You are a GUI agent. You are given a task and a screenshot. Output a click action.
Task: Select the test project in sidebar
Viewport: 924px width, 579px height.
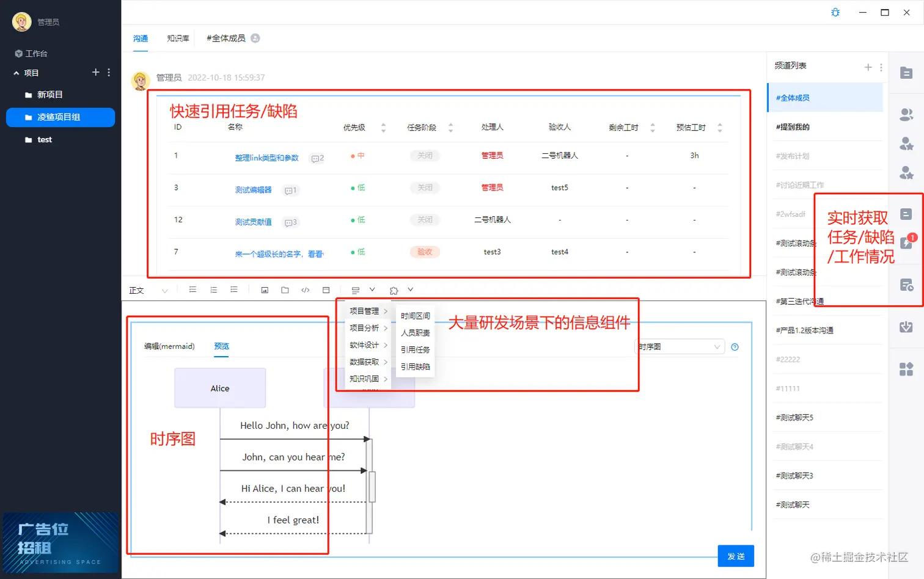61,140
